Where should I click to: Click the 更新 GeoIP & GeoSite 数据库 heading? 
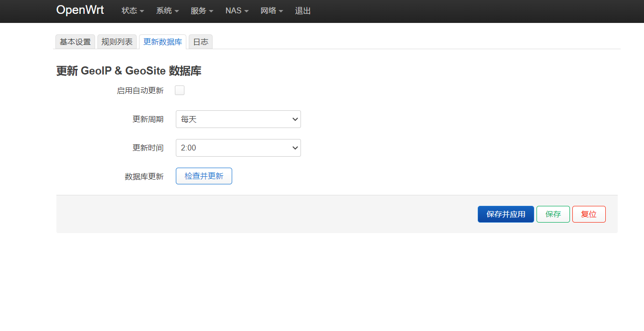(129, 71)
